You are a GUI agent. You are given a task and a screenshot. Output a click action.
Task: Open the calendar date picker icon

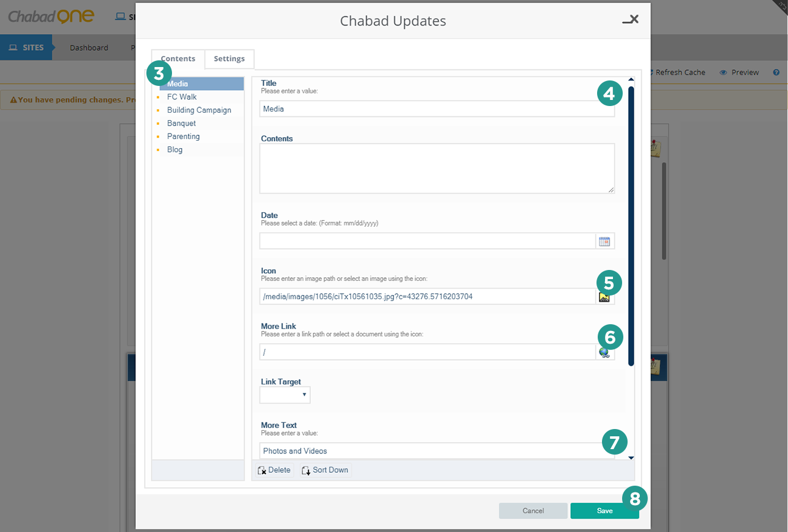point(604,241)
